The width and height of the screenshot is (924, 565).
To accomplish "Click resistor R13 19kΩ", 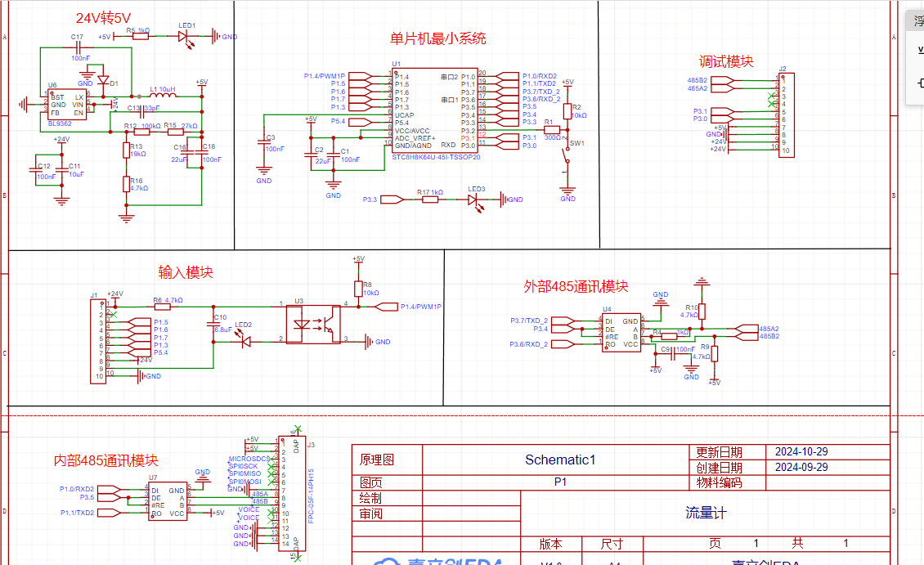I will (126, 150).
